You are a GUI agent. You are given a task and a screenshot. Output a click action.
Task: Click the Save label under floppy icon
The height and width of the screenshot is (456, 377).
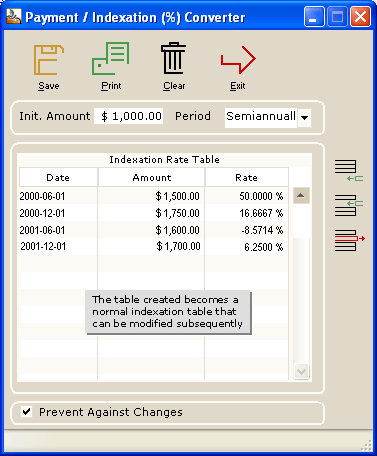[x=49, y=86]
